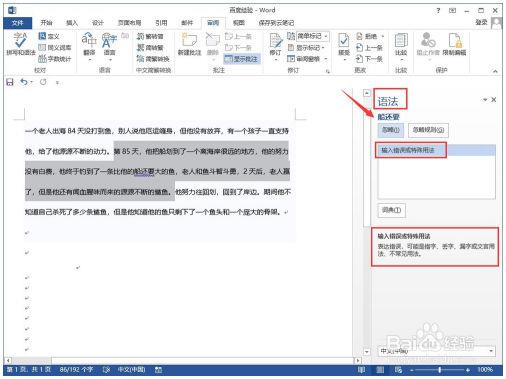The height and width of the screenshot is (379, 506).
Task: Go to next change 下一条
Action: click(369, 59)
